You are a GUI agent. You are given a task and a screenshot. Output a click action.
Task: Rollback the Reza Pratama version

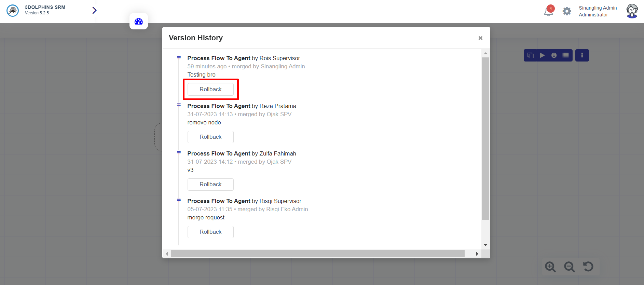point(210,137)
